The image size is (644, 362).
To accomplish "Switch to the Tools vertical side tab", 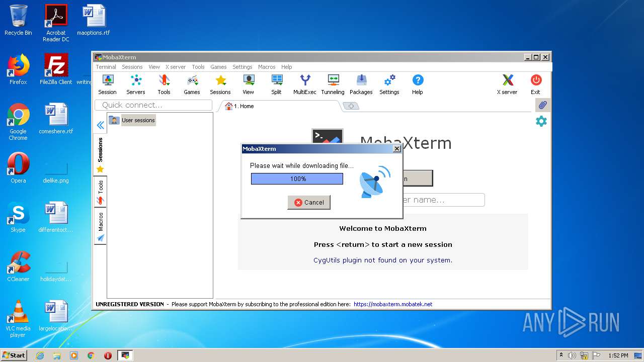I will point(100,193).
